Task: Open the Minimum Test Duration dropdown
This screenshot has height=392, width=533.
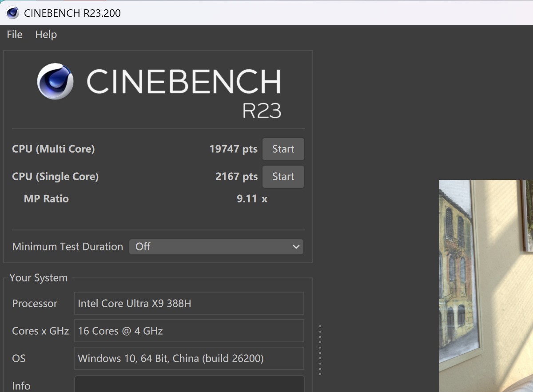Action: (216, 247)
